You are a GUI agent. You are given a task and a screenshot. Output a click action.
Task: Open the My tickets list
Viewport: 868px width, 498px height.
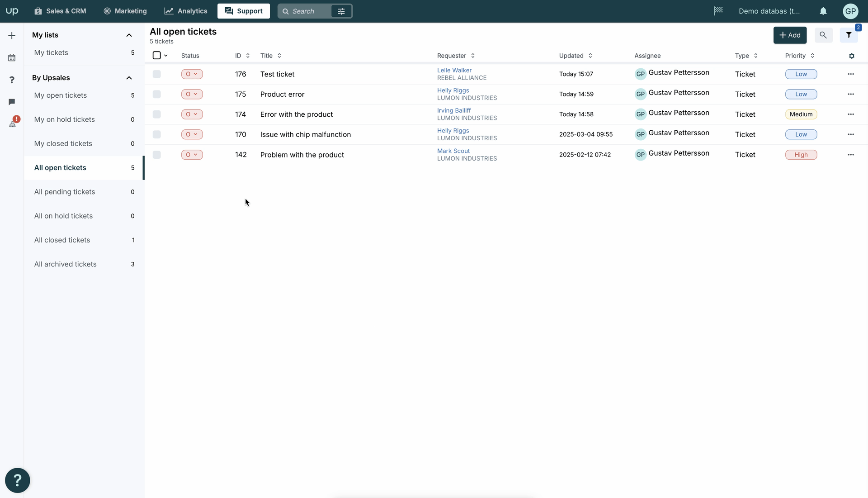pyautogui.click(x=84, y=52)
